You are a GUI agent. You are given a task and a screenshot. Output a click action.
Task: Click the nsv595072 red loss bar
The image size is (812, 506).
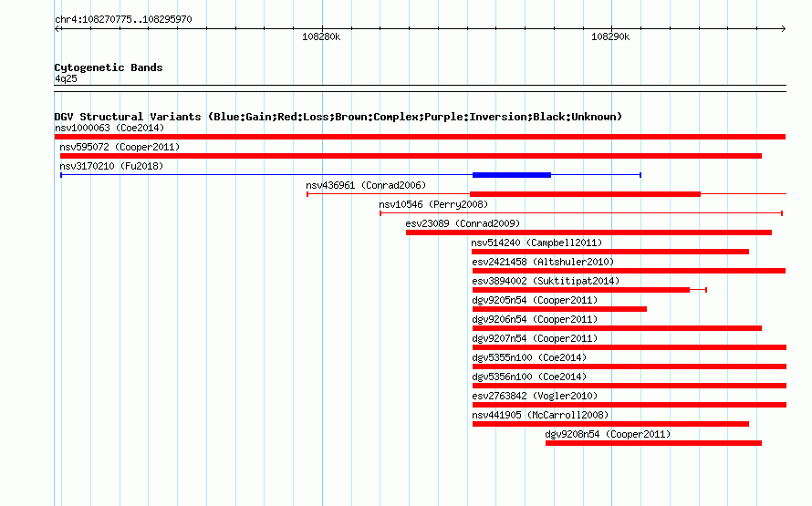411,156
